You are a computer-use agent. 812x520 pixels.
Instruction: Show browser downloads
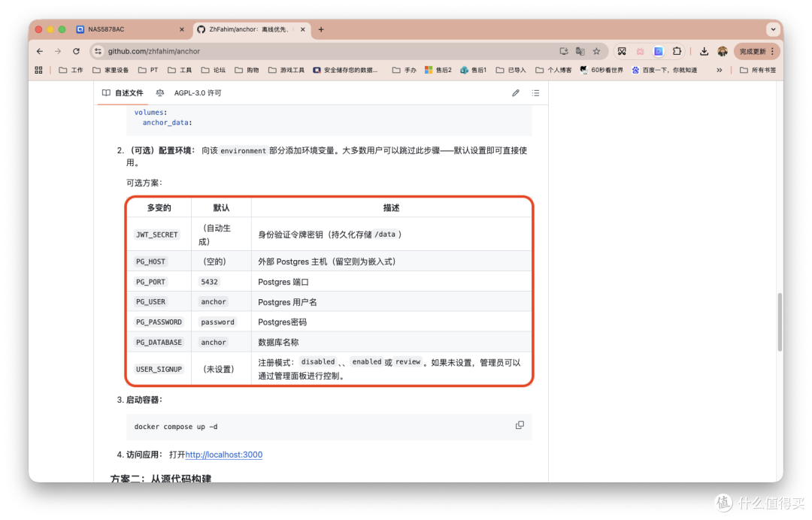pos(704,51)
